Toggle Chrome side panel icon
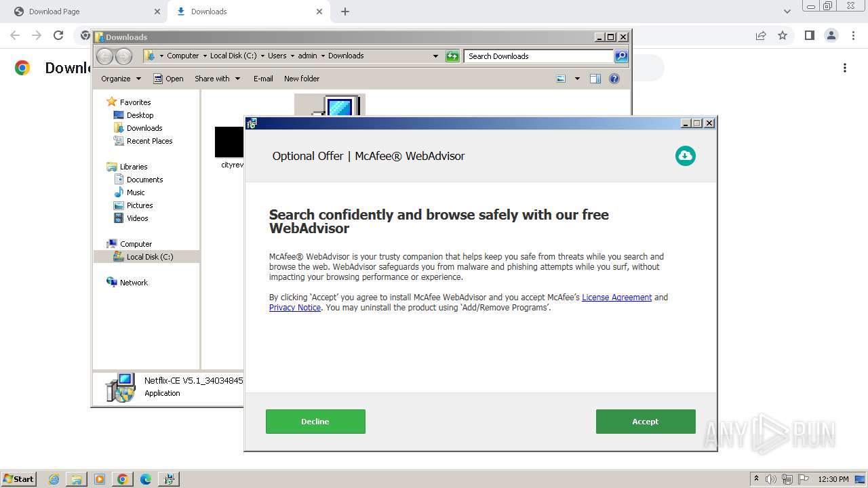 [x=809, y=35]
